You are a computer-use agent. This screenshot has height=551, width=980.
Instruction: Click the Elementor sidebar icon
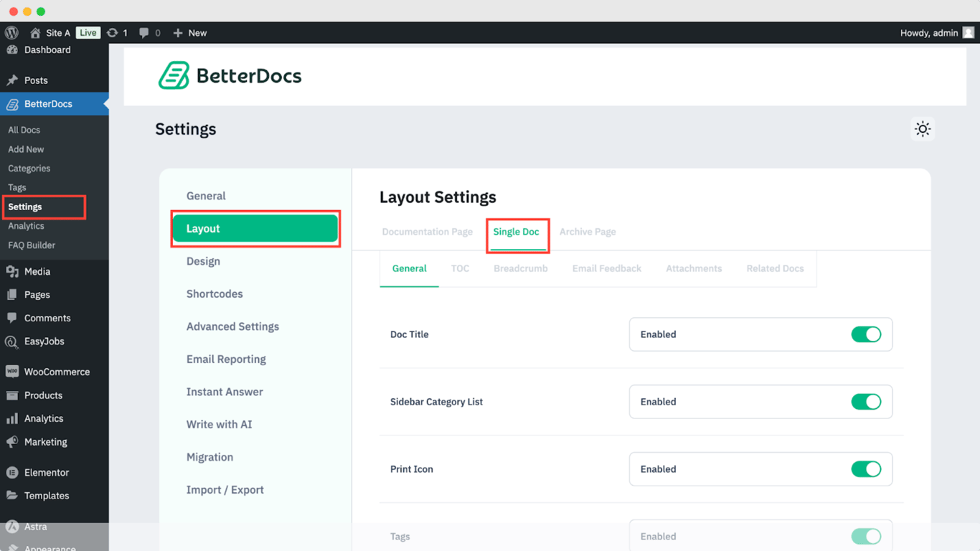[x=12, y=473]
